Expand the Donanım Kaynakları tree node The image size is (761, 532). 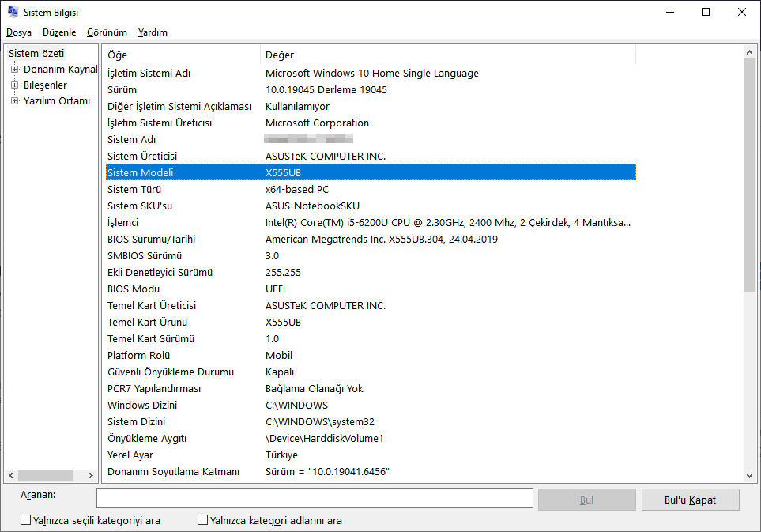(14, 69)
